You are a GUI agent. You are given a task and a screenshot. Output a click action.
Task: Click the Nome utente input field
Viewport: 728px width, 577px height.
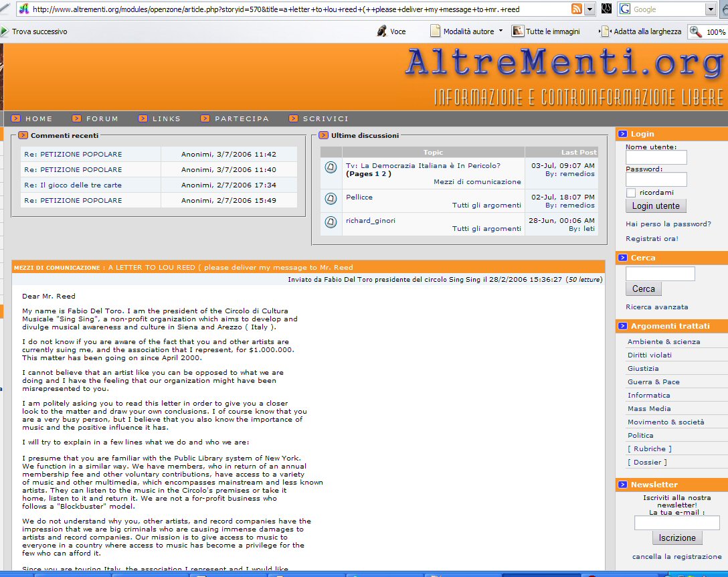(656, 157)
